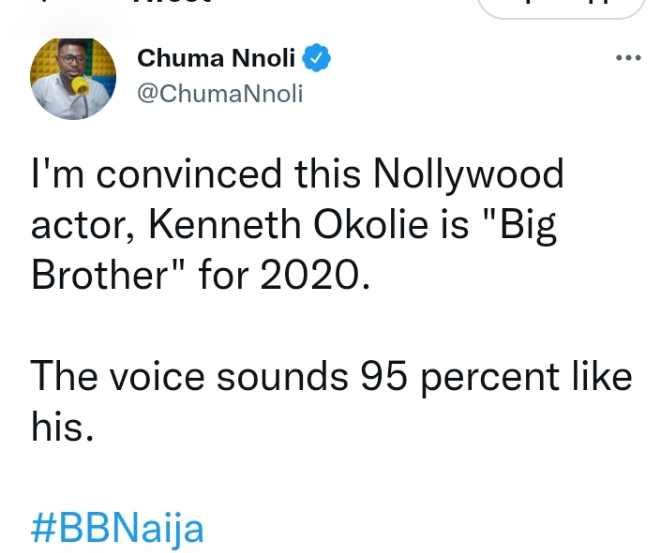Open the tweet's more options menu
669x553 pixels.
point(627,58)
